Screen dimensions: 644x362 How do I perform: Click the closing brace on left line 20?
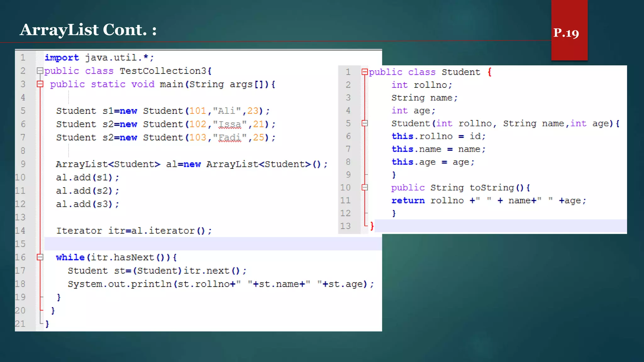point(53,311)
